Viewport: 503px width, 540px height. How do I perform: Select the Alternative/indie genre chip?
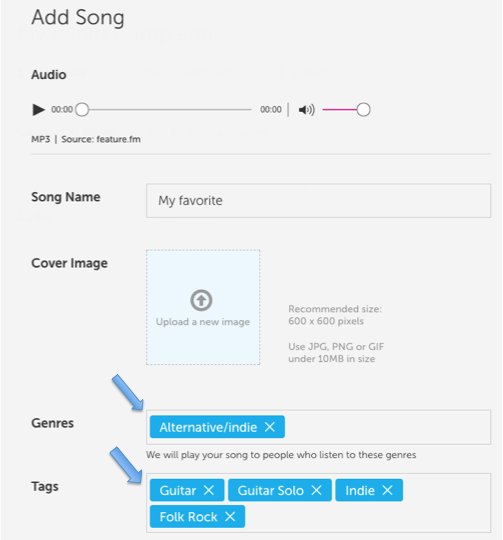[x=208, y=427]
